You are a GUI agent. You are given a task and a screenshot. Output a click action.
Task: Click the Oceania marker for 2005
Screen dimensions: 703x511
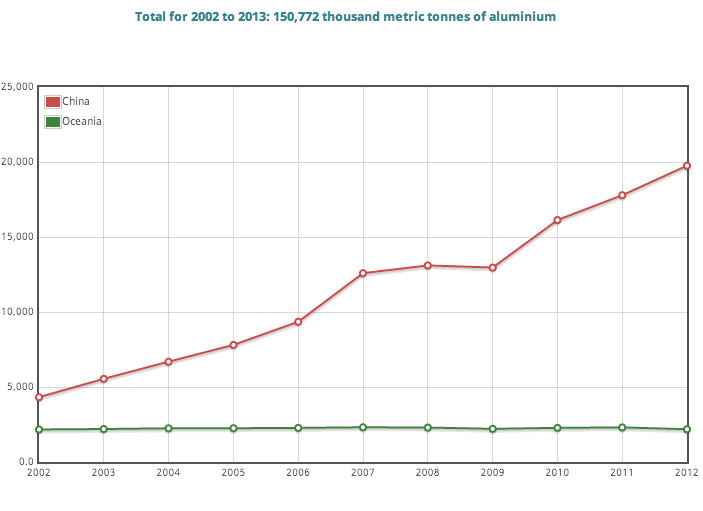[233, 428]
